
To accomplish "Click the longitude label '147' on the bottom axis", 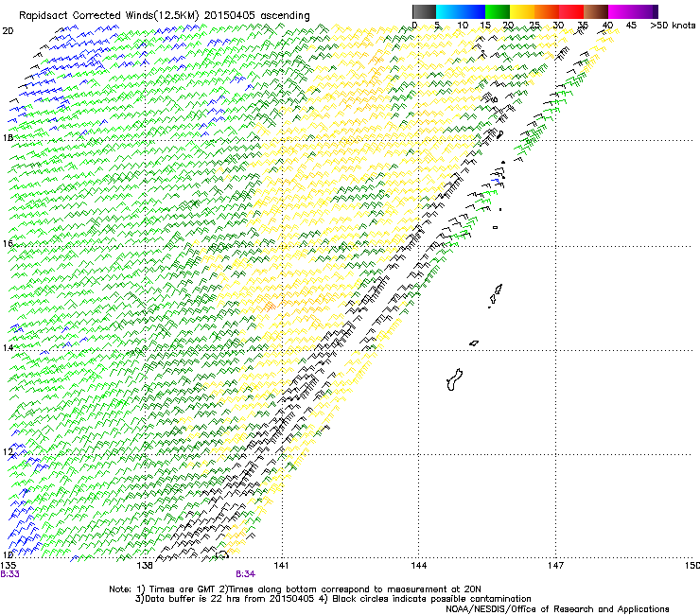I will point(555,566).
